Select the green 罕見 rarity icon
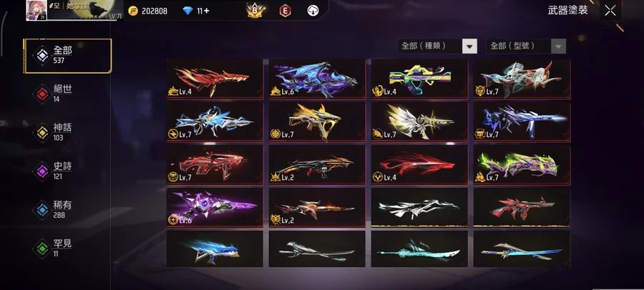 pos(42,249)
